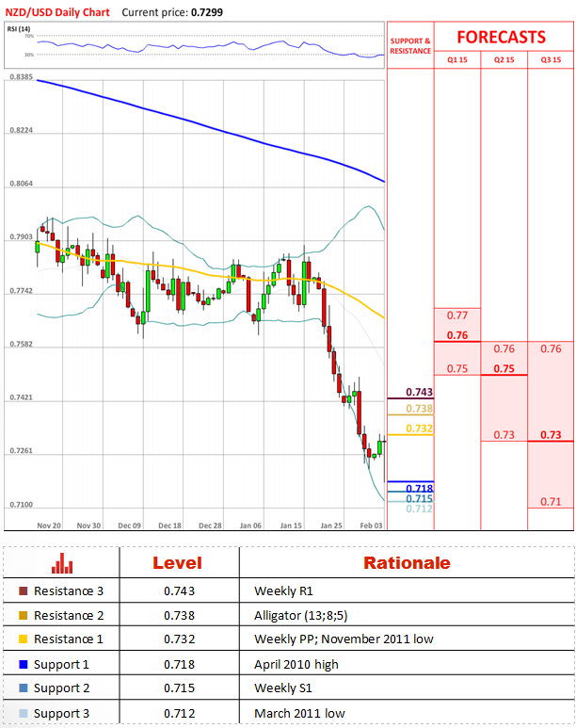Click the 0.7421 price axis label
The width and height of the screenshot is (576, 728).
coord(22,397)
